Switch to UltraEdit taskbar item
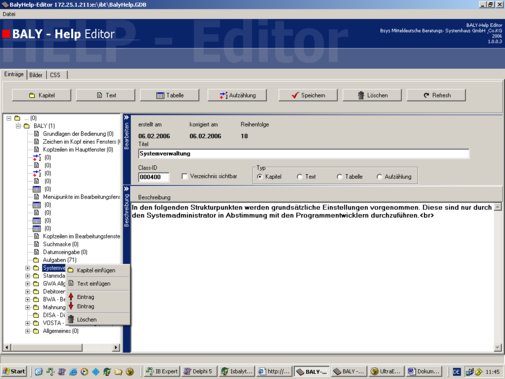Image resolution: width=505 pixels, height=379 pixels. pyautogui.click(x=386, y=371)
